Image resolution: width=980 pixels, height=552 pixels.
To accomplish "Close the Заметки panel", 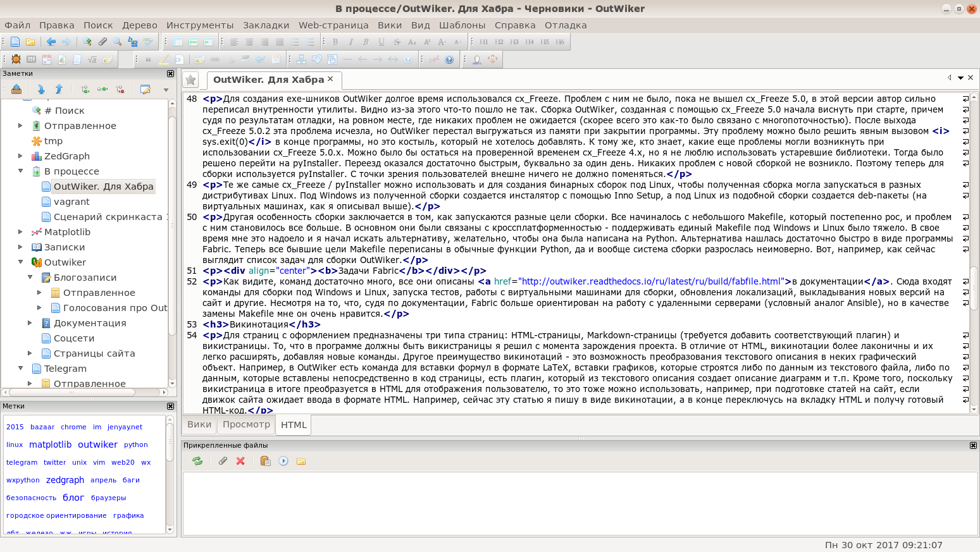I will [170, 73].
